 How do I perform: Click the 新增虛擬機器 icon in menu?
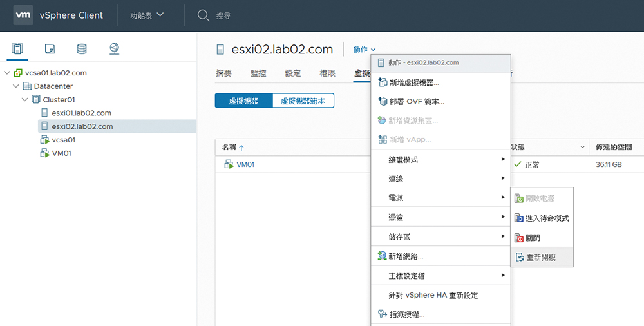[383, 82]
